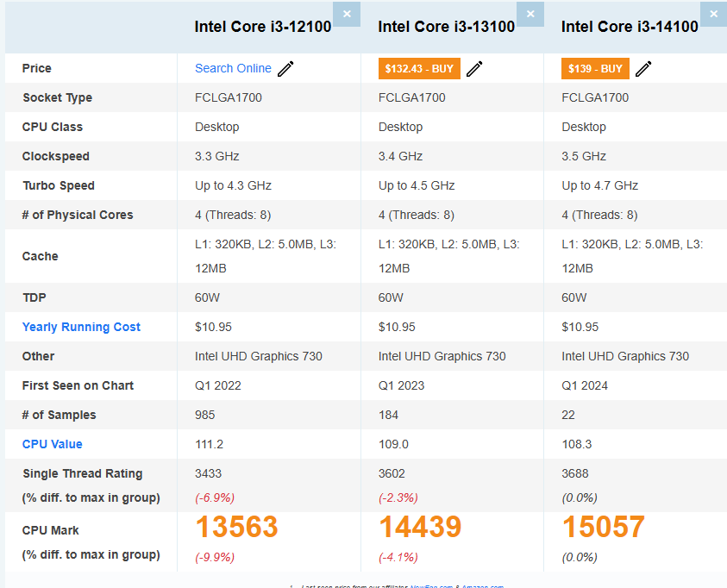The height and width of the screenshot is (588, 727).
Task: Click the 14439 CPU Mark score
Action: click(x=420, y=527)
